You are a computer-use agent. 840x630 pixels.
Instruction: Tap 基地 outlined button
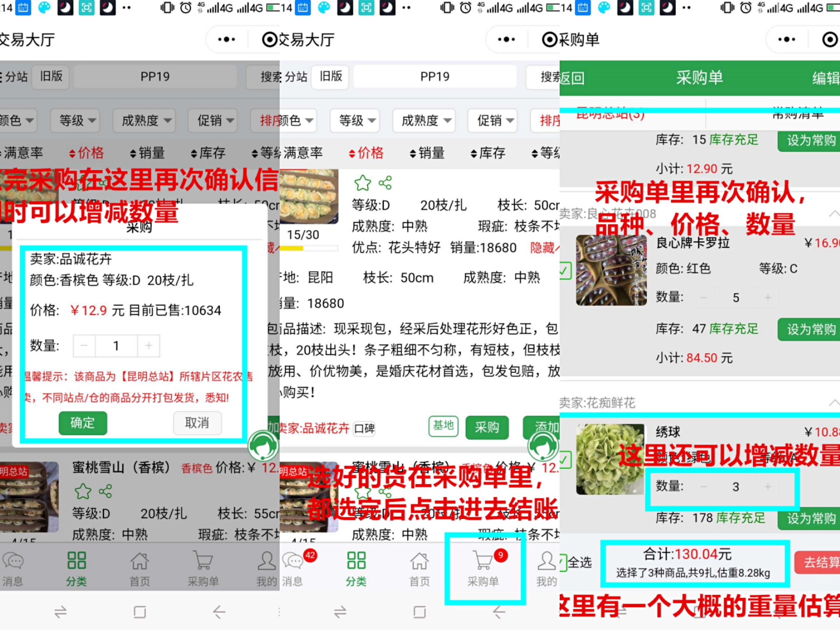coord(443,426)
